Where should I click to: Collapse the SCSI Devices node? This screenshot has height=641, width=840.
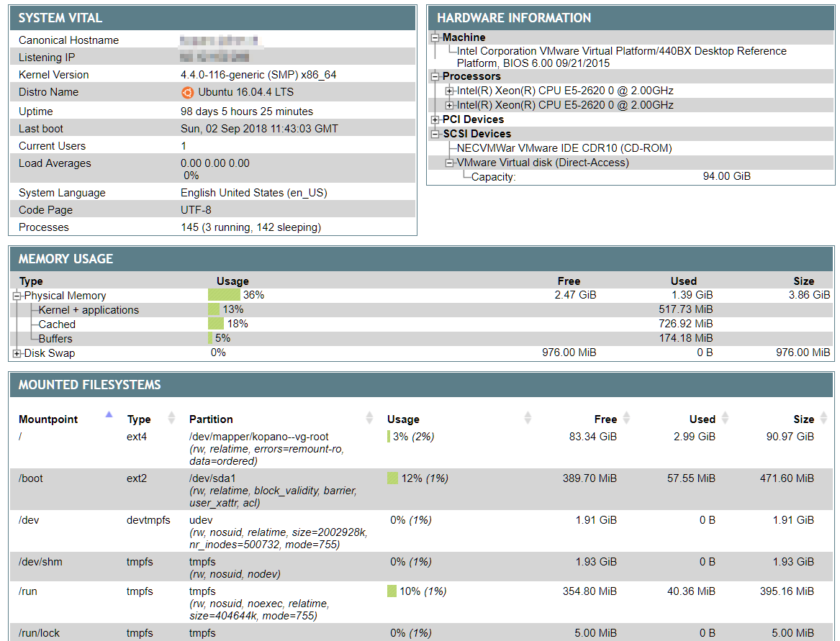coord(435,134)
